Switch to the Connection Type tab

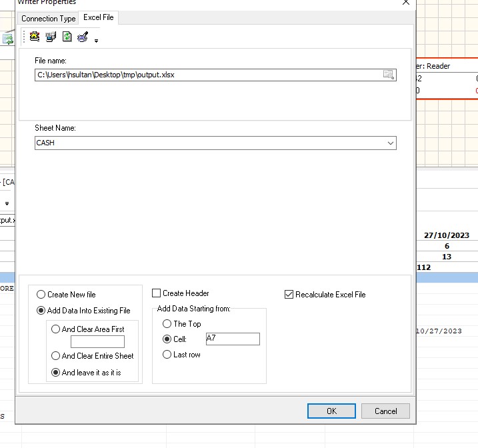click(x=49, y=19)
